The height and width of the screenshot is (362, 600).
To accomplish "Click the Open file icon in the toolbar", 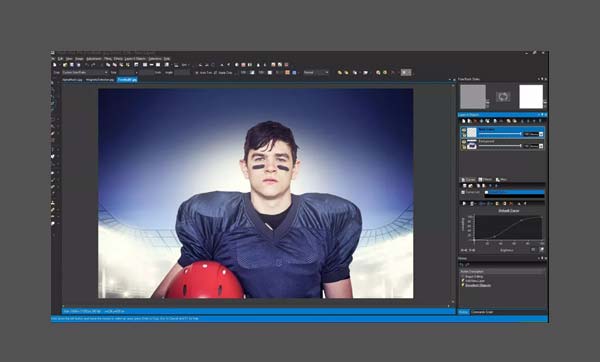I will (x=65, y=65).
